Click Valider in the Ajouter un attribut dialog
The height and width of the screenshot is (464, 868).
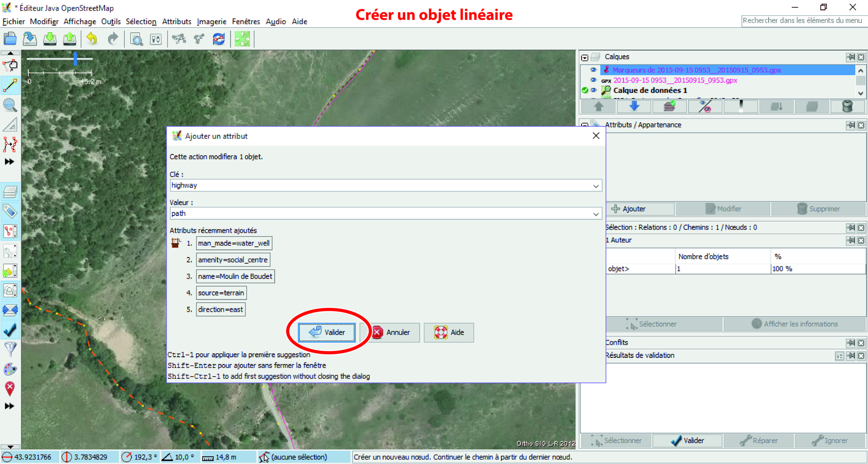pos(326,332)
